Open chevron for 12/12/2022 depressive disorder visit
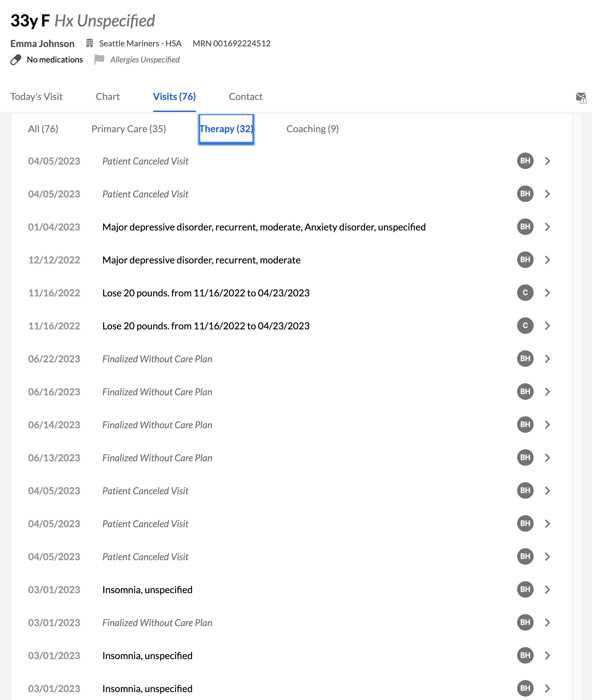The height and width of the screenshot is (700, 592). pyautogui.click(x=547, y=260)
